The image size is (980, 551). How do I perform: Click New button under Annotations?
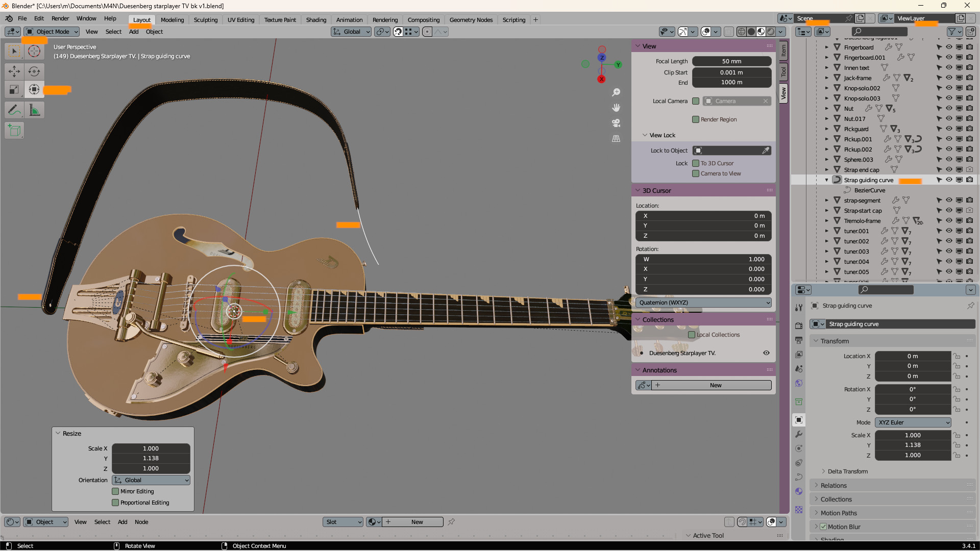pyautogui.click(x=715, y=385)
